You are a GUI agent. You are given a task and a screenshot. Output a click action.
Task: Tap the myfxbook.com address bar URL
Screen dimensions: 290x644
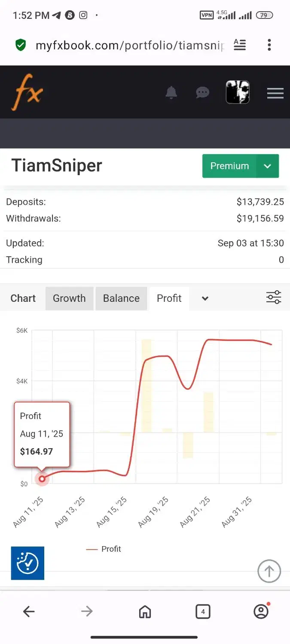coord(129,45)
